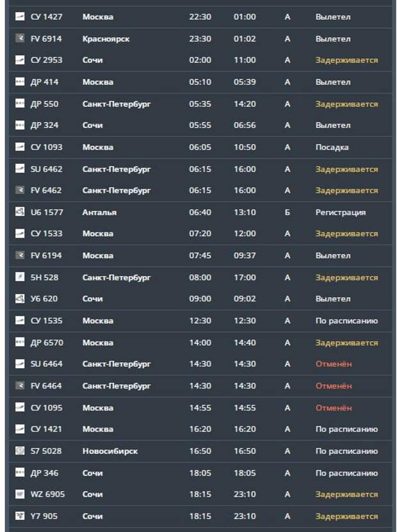Click the Отменён status of SU 6464

click(x=334, y=364)
